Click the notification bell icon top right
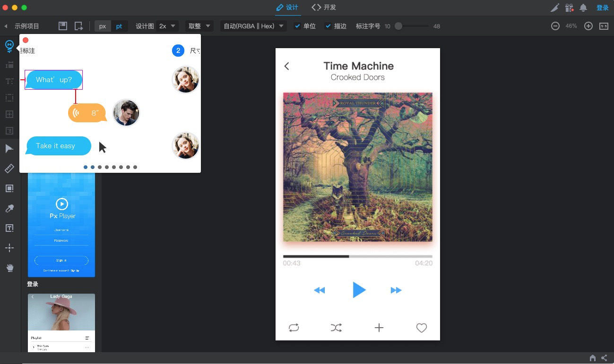Screen dimensions: 614x364 click(x=583, y=8)
